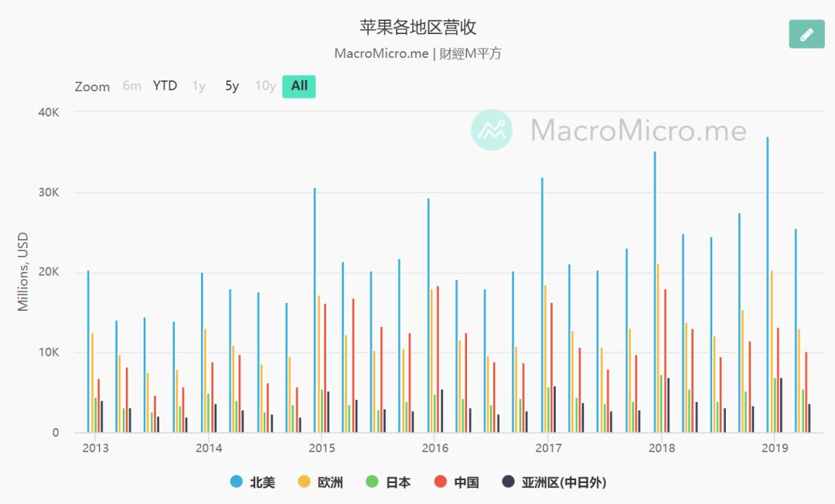Click the blue 北美 bar at 2013
The image size is (835, 504).
[88, 351]
